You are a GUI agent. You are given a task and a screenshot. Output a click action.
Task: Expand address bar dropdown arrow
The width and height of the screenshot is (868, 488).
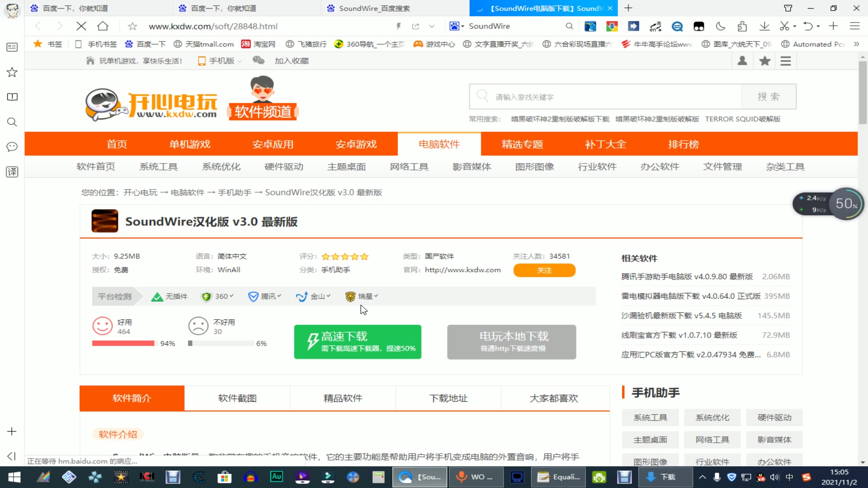(x=432, y=26)
